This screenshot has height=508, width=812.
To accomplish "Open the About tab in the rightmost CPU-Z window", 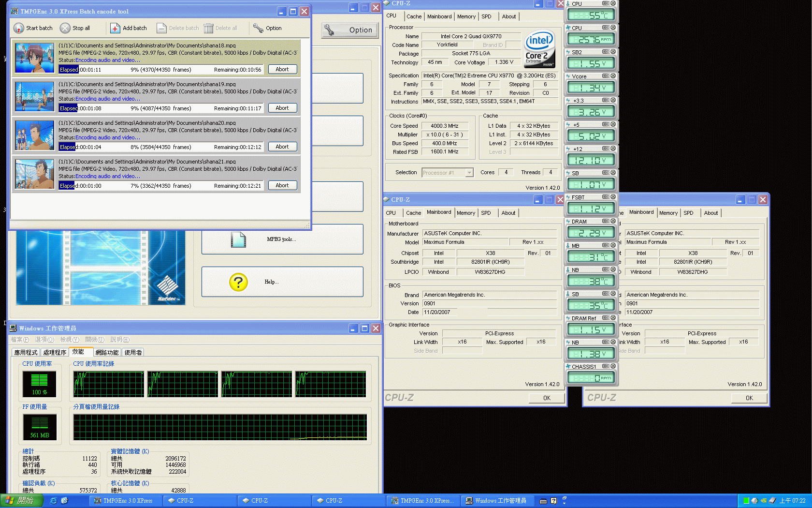I will tap(710, 213).
